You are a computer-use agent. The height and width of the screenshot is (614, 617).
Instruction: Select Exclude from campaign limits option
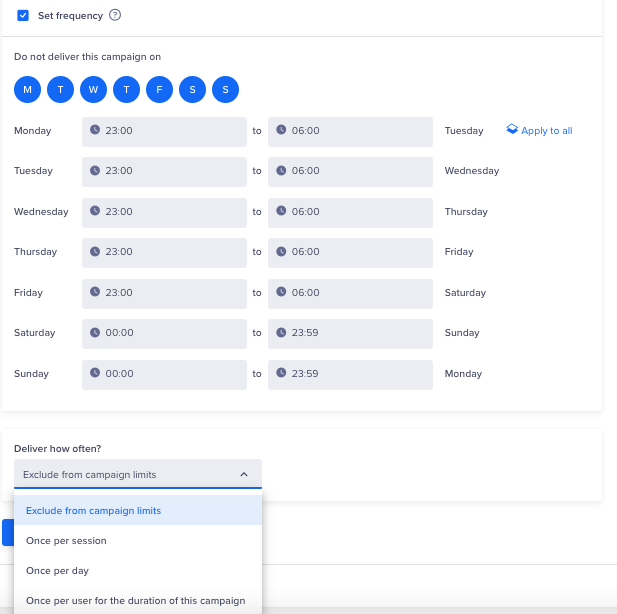(x=93, y=511)
